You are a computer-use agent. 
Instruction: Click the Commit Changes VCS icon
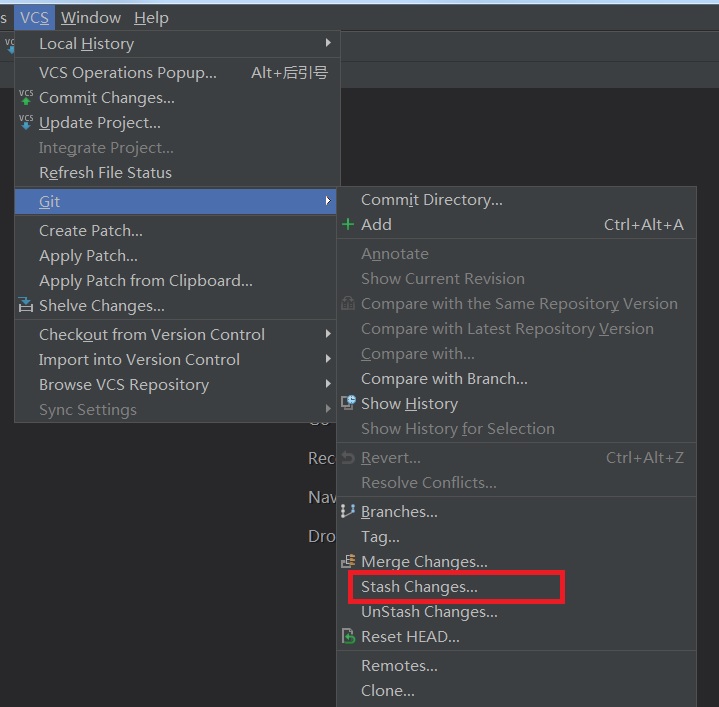coord(26,98)
